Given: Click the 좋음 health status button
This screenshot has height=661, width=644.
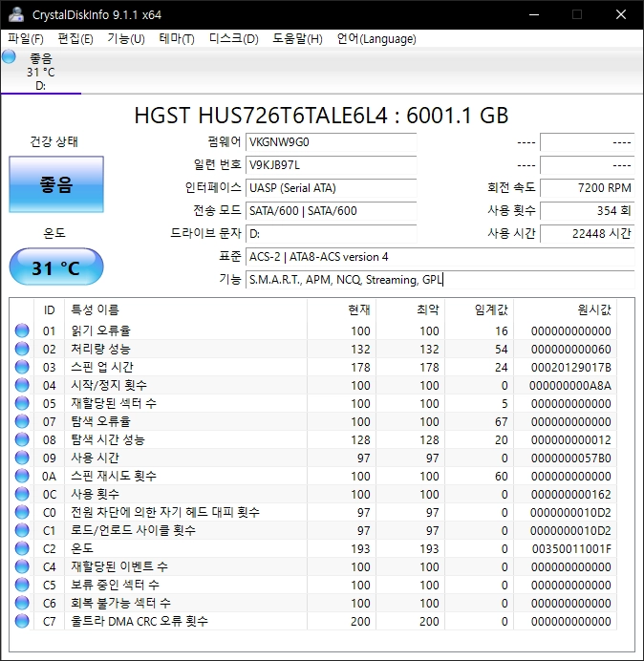Looking at the screenshot, I should point(56,184).
